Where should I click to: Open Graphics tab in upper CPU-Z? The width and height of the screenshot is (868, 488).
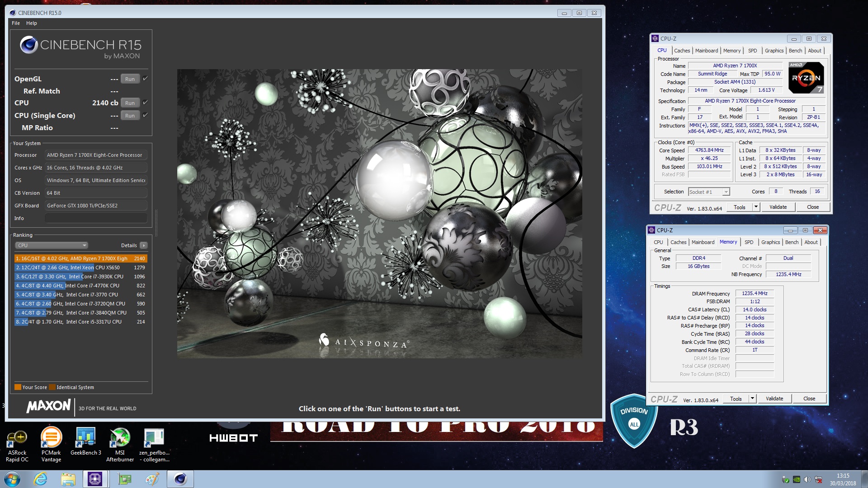(774, 51)
